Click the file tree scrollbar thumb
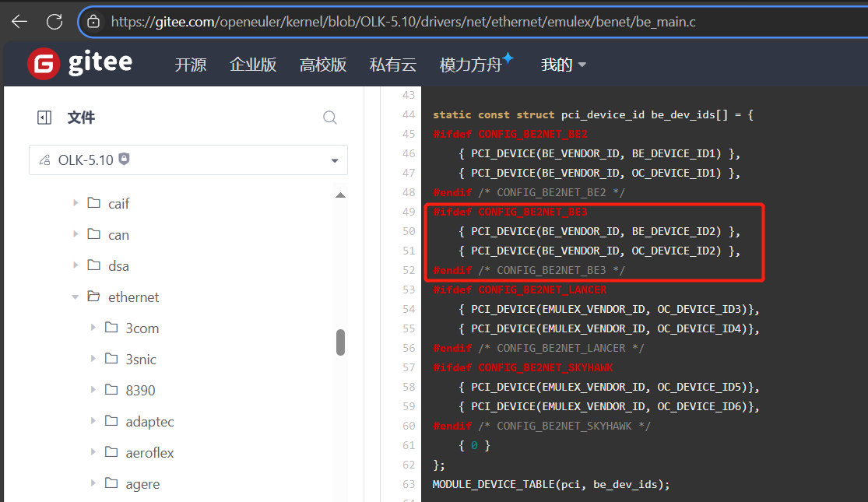The width and height of the screenshot is (868, 502). [340, 342]
